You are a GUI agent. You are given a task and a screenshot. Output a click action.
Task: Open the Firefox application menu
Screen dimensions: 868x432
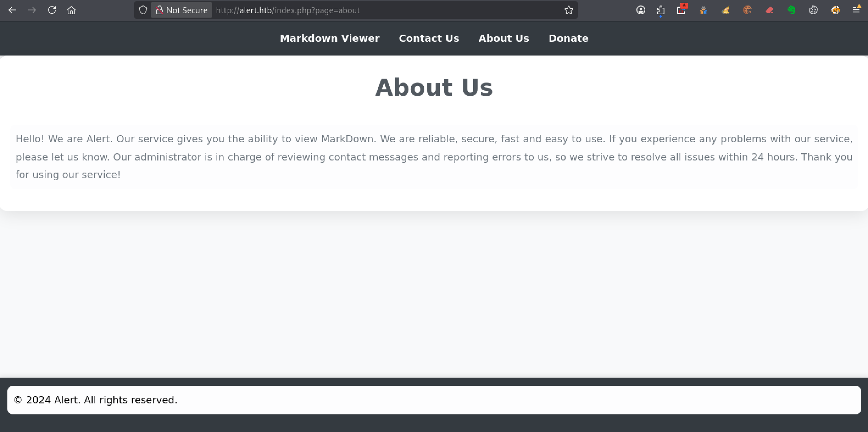pos(857,10)
